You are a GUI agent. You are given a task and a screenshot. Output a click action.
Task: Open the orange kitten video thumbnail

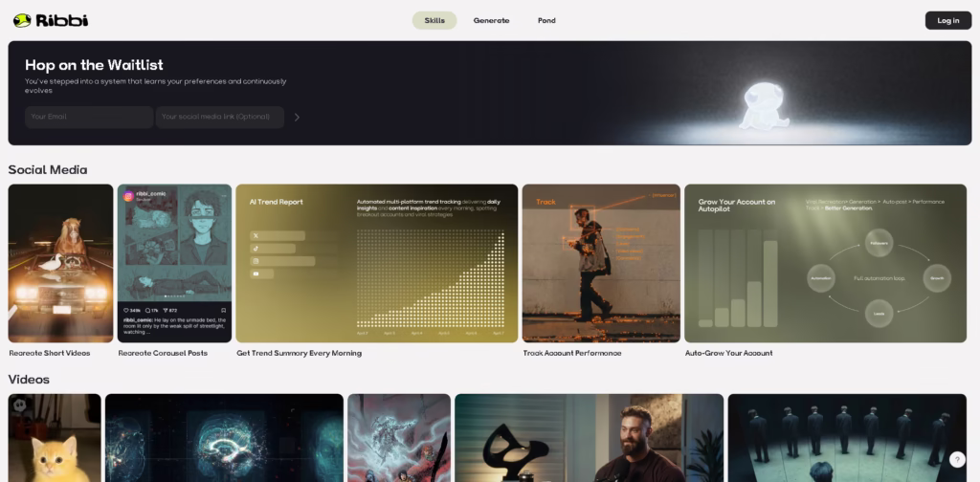[x=55, y=438]
